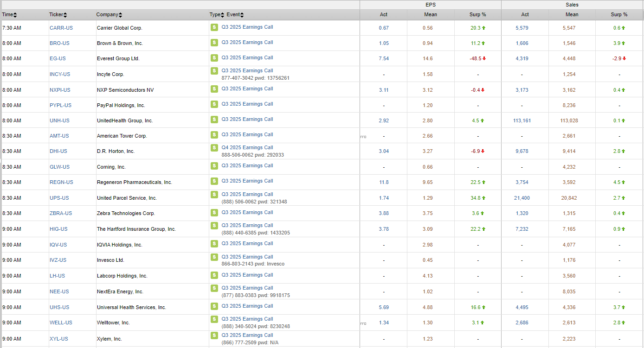The height and width of the screenshot is (348, 644).
Task: Click the green dollar icon in PayPal row
Action: [x=214, y=104]
